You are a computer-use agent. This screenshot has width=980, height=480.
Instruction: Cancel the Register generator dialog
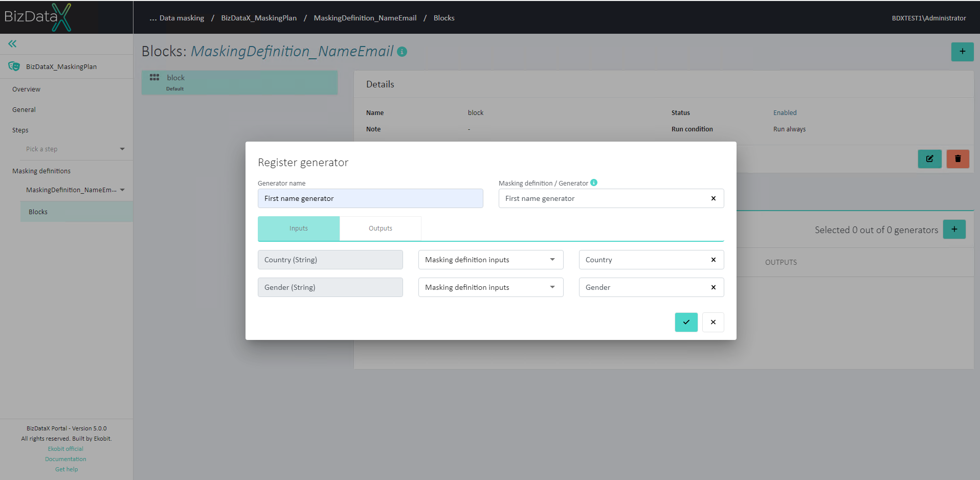point(713,322)
